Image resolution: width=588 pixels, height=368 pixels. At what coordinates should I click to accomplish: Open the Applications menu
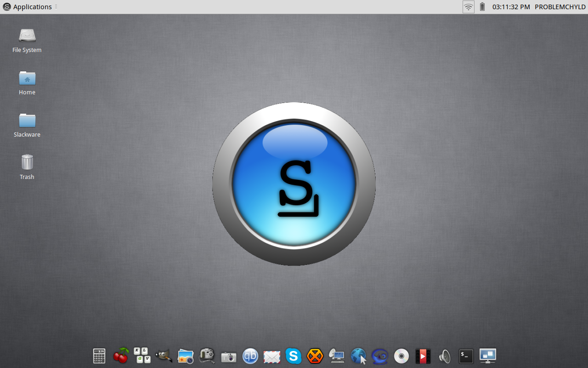[x=28, y=7]
